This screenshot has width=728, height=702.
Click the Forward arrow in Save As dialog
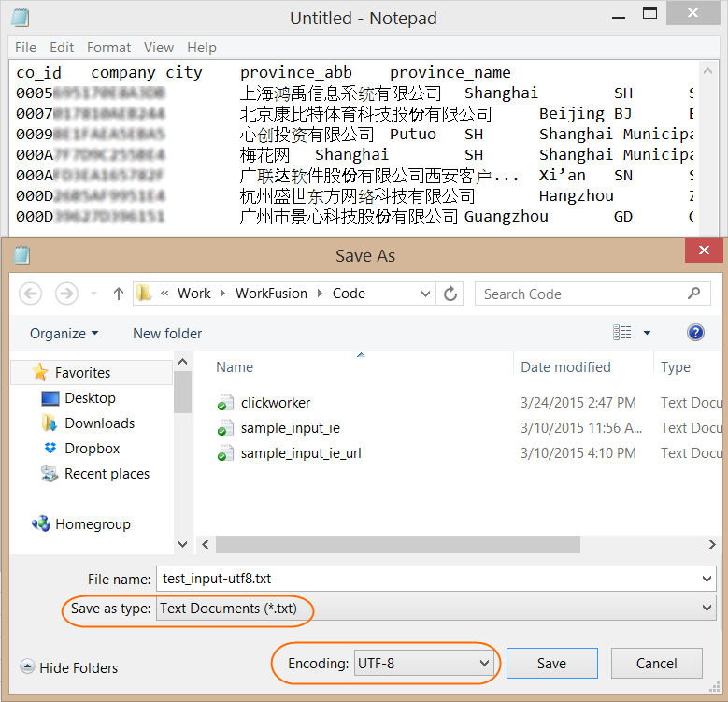tap(66, 294)
